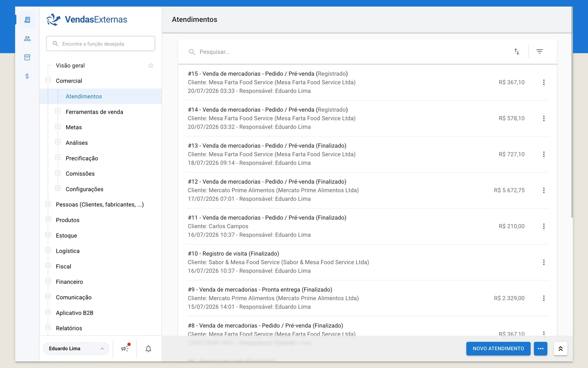Select Relatórios in the sidebar

point(69,328)
